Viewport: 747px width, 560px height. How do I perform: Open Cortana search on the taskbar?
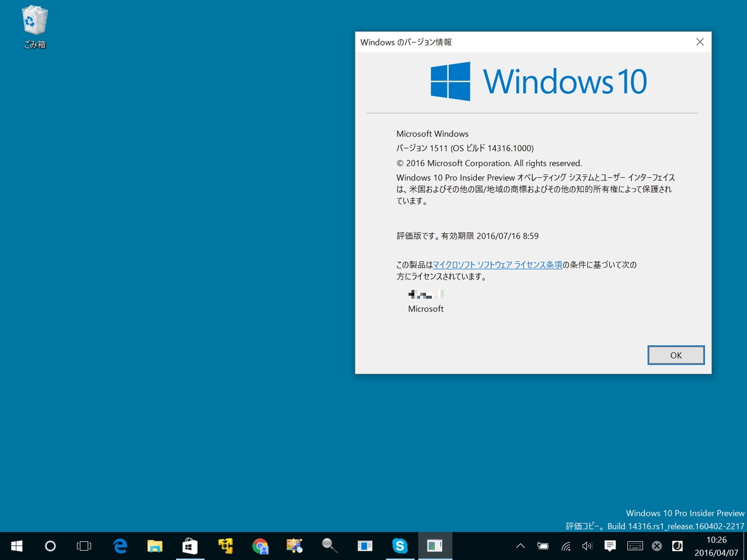tap(50, 545)
